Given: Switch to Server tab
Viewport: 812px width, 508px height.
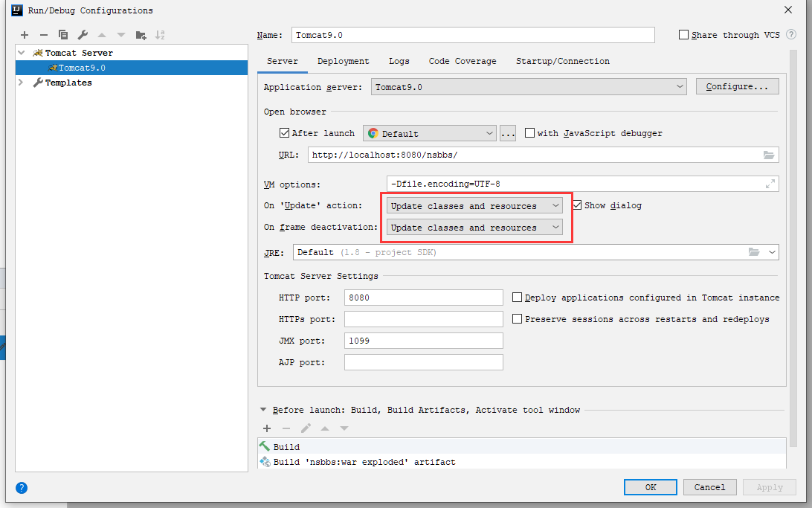Looking at the screenshot, I should 283,61.
